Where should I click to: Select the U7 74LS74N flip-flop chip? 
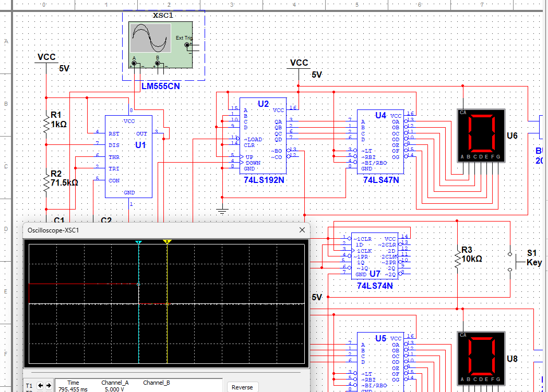[375, 256]
